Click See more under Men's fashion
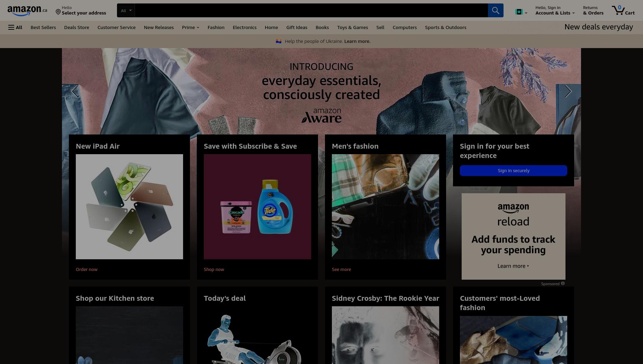The width and height of the screenshot is (643, 364). (341, 269)
